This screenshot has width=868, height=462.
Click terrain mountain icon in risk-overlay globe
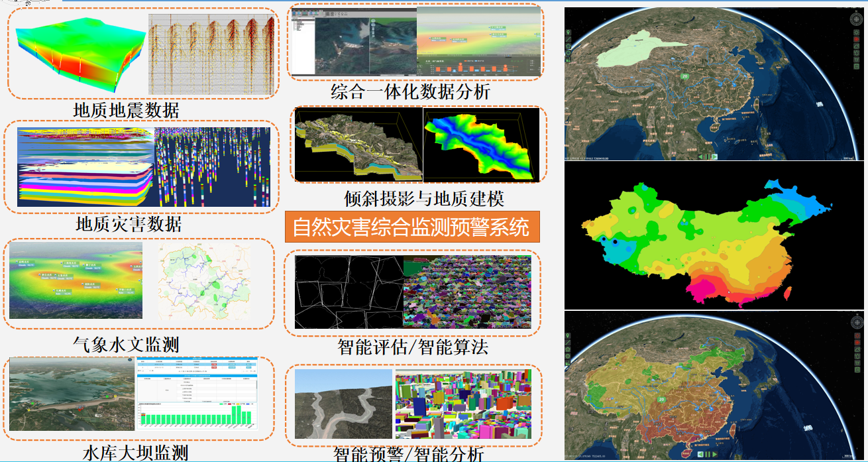(x=857, y=349)
